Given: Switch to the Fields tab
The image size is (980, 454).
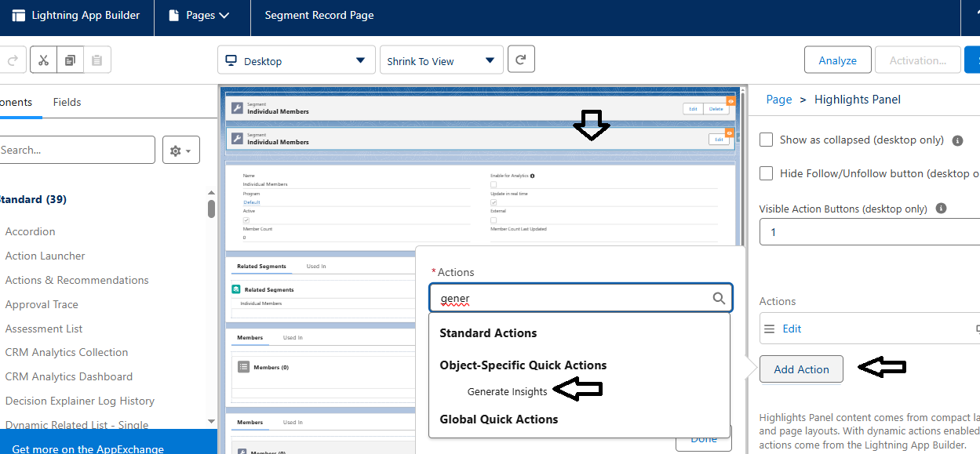Looking at the screenshot, I should (67, 102).
